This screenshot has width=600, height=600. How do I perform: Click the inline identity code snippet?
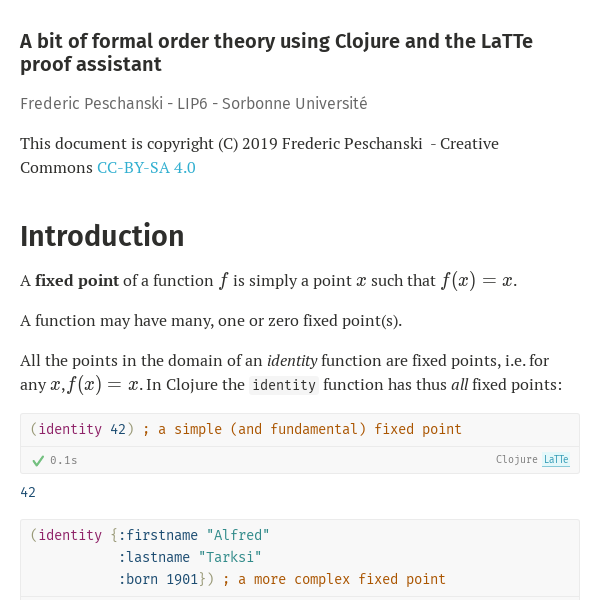click(284, 385)
